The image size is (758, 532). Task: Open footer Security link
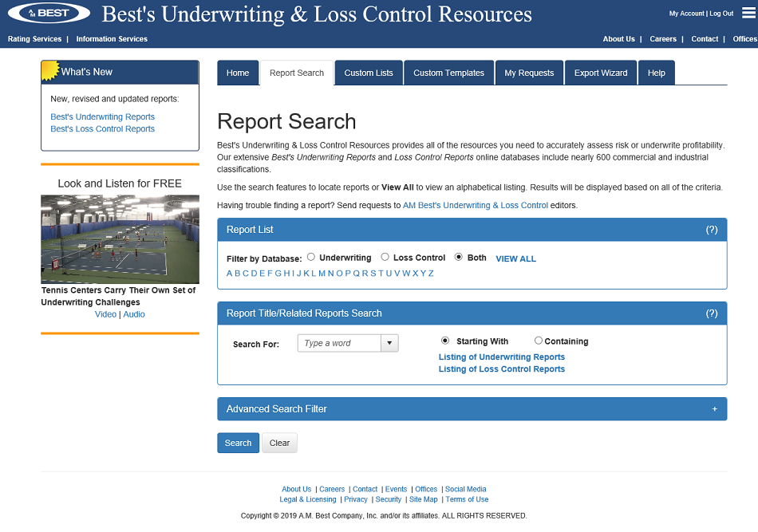tap(389, 499)
